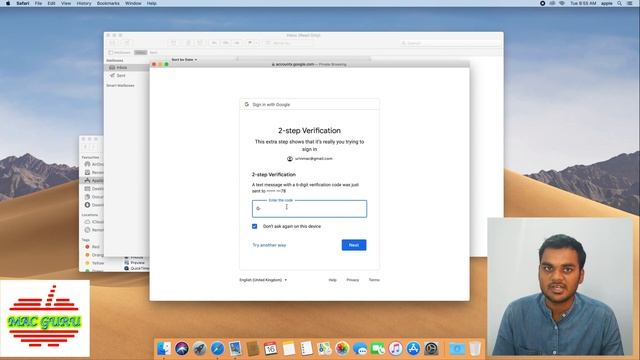Screen dimensions: 640x360
Task: Click the Apple logo menu
Action: [8, 3]
